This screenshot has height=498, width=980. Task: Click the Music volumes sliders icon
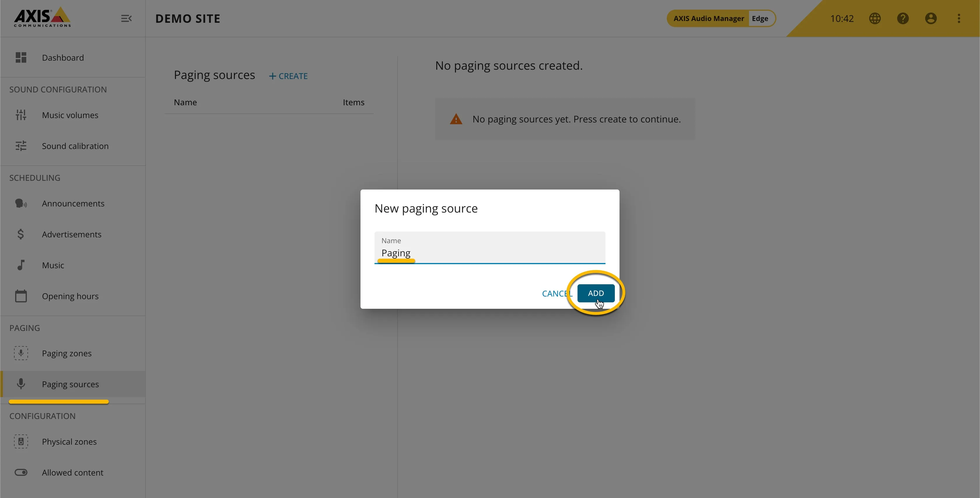[x=21, y=115]
